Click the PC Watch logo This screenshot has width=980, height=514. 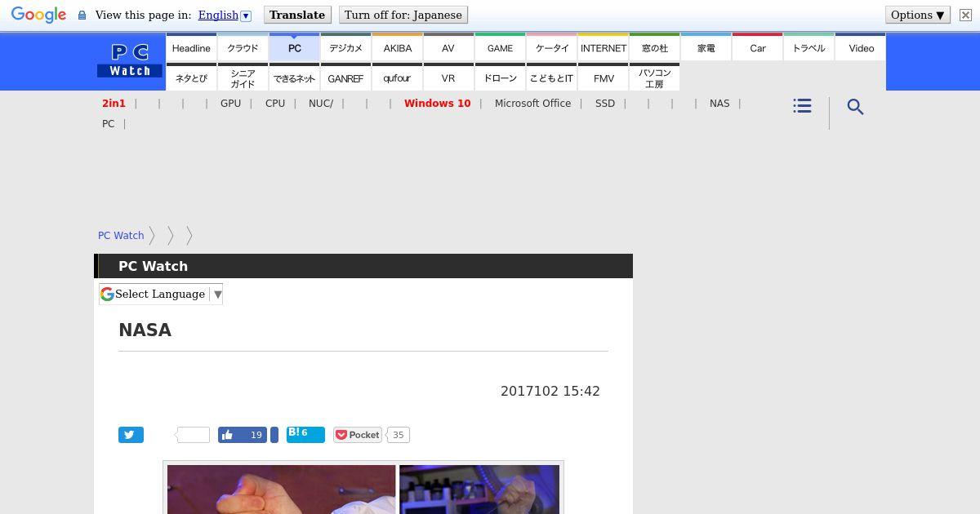pos(130,61)
